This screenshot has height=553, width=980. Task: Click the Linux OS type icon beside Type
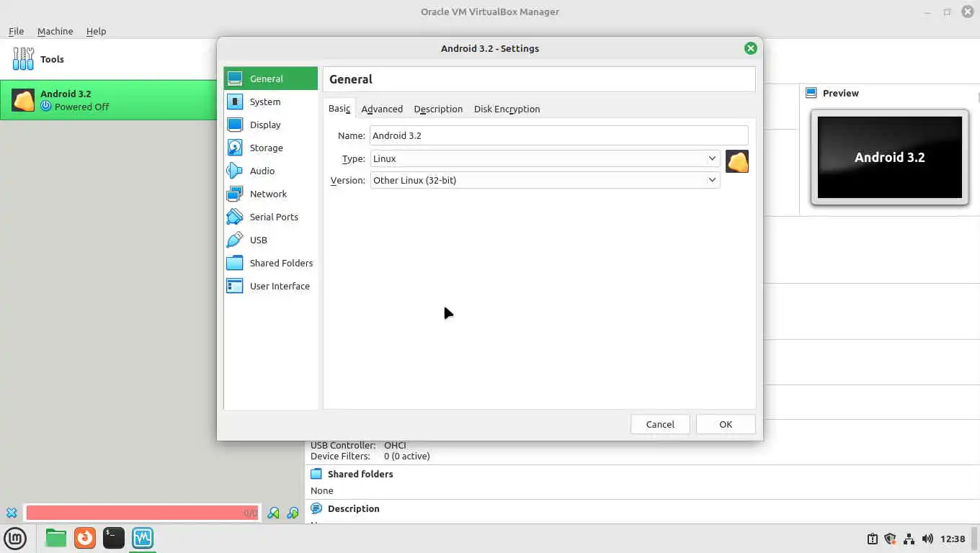point(737,161)
